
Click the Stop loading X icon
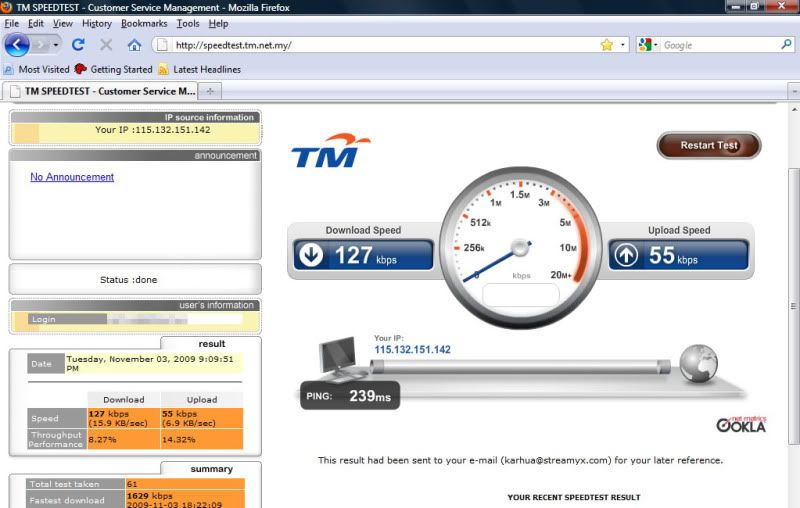coord(106,45)
